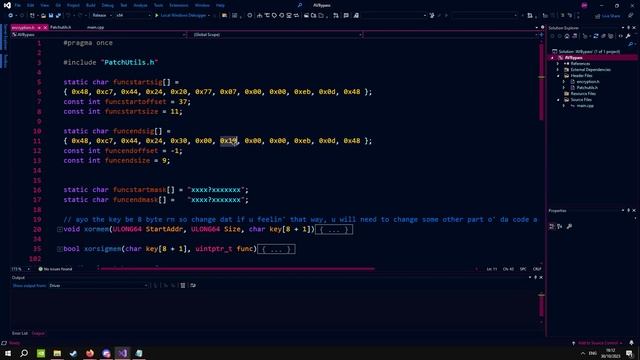
Task: Click the Live Share button
Action: [x=608, y=16]
